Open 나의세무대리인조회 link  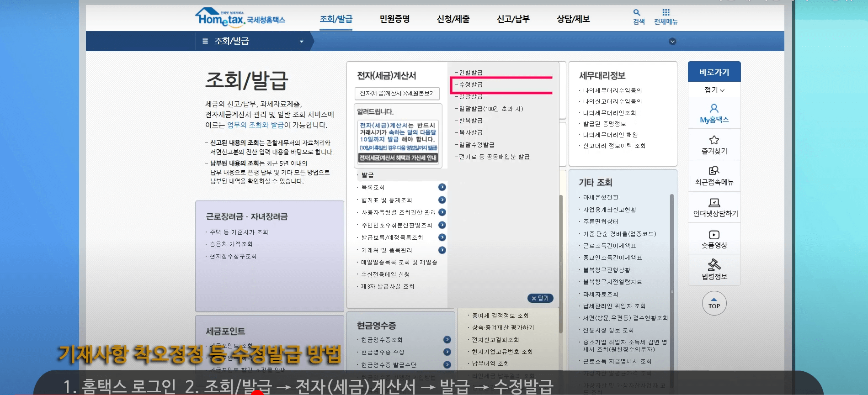[609, 113]
